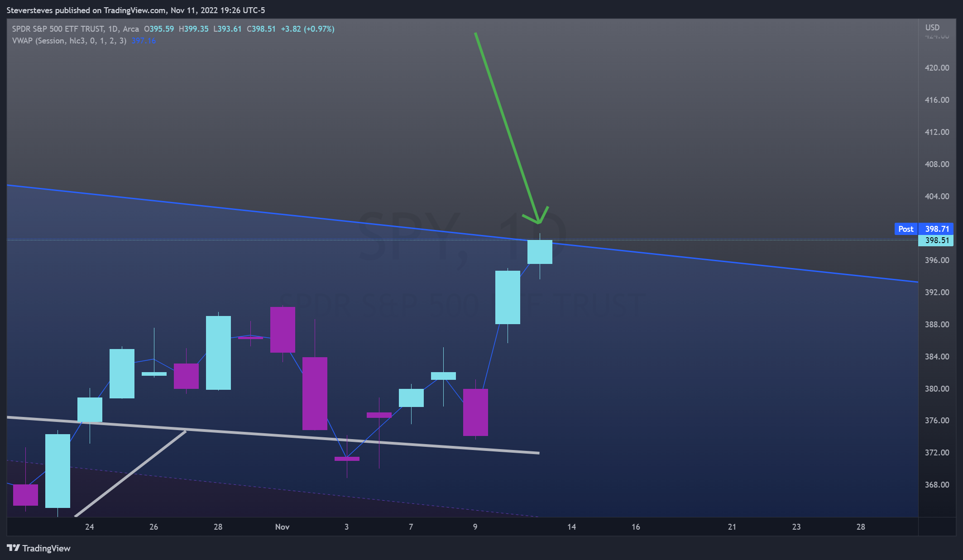Select the latest cyan candle near 398
Viewport: 963px width, 560px height.
tap(540, 252)
